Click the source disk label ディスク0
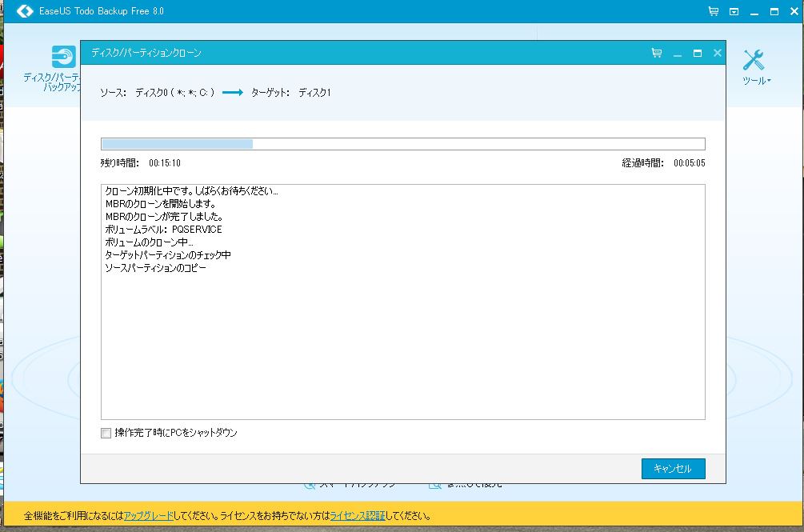Viewport: 804px width, 532px height. point(152,93)
